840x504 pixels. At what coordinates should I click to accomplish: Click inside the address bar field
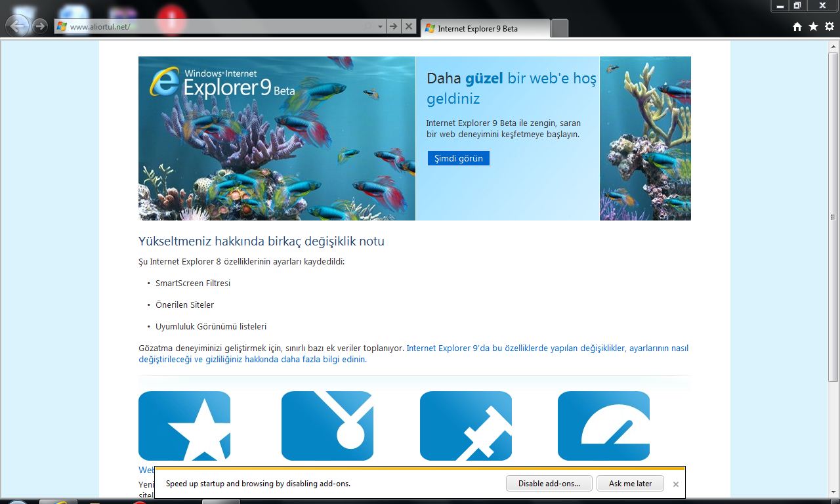(x=197, y=26)
